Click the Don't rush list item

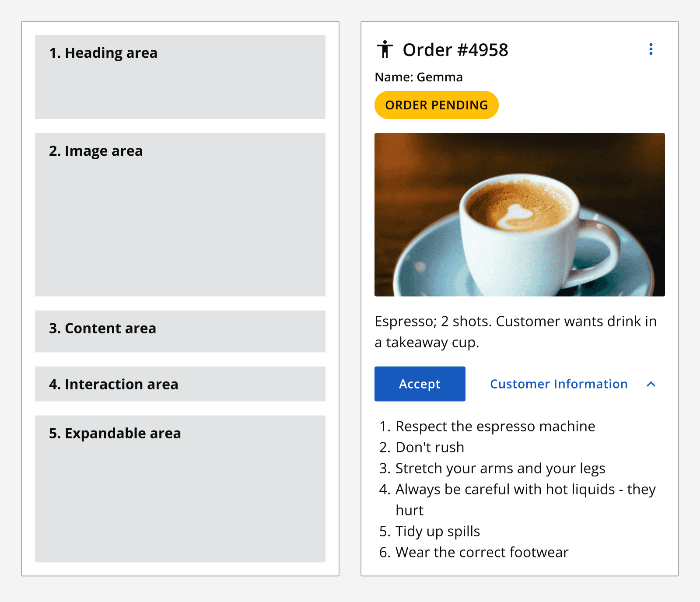pos(430,447)
